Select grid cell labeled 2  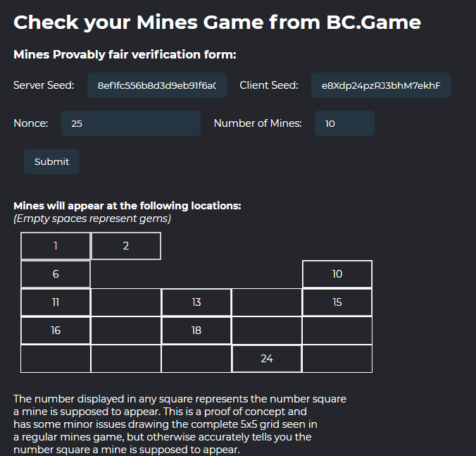(126, 246)
